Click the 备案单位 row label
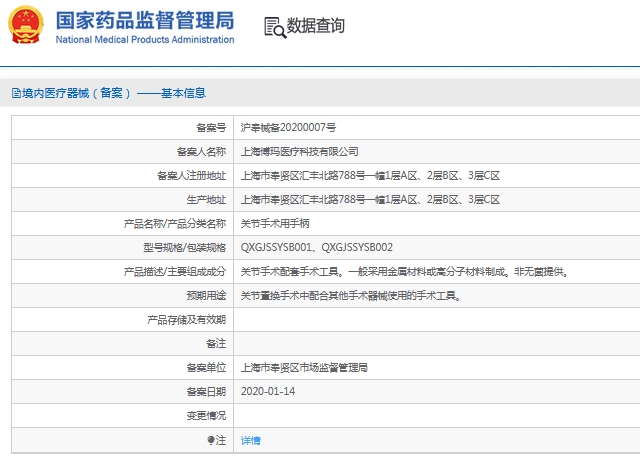Viewport: 640px width, 461px height. (206, 367)
